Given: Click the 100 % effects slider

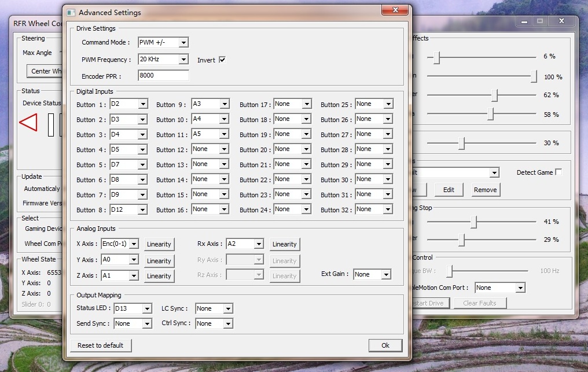Looking at the screenshot, I should pyautogui.click(x=534, y=76).
